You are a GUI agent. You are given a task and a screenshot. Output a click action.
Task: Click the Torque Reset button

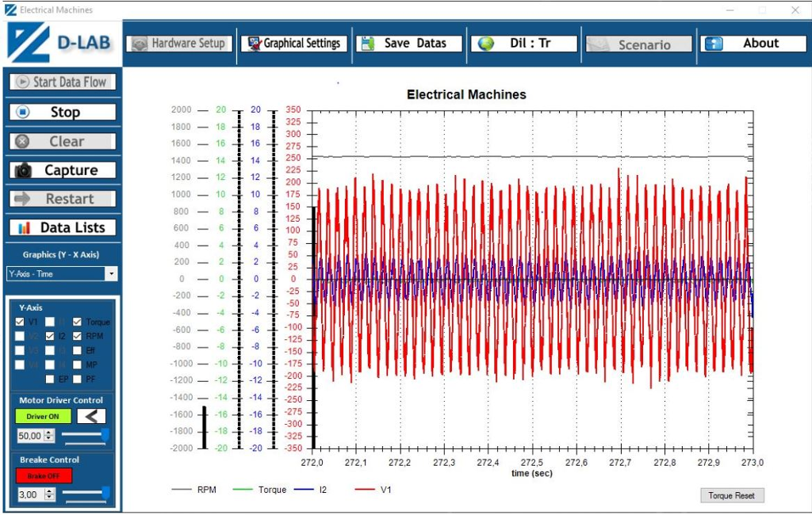click(732, 494)
